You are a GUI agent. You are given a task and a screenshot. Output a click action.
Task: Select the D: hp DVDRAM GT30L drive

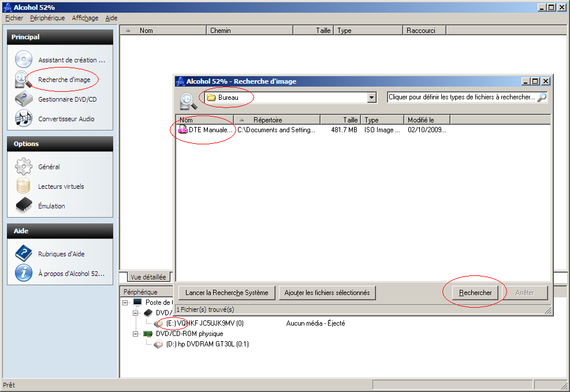point(207,344)
